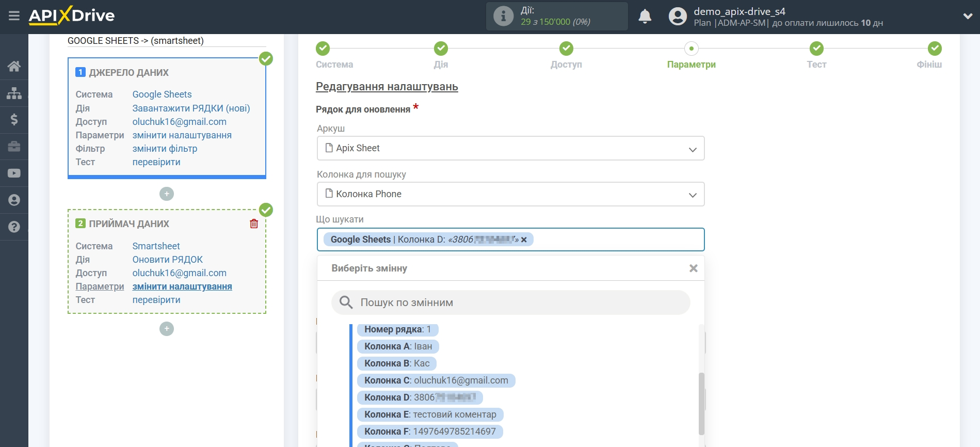The height and width of the screenshot is (447, 980).
Task: Select Колонка F: 1497649785214697 variable
Action: coord(430,432)
